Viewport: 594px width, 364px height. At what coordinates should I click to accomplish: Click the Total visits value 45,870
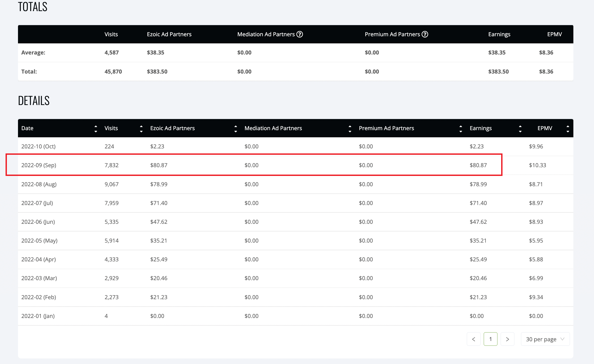pyautogui.click(x=113, y=72)
